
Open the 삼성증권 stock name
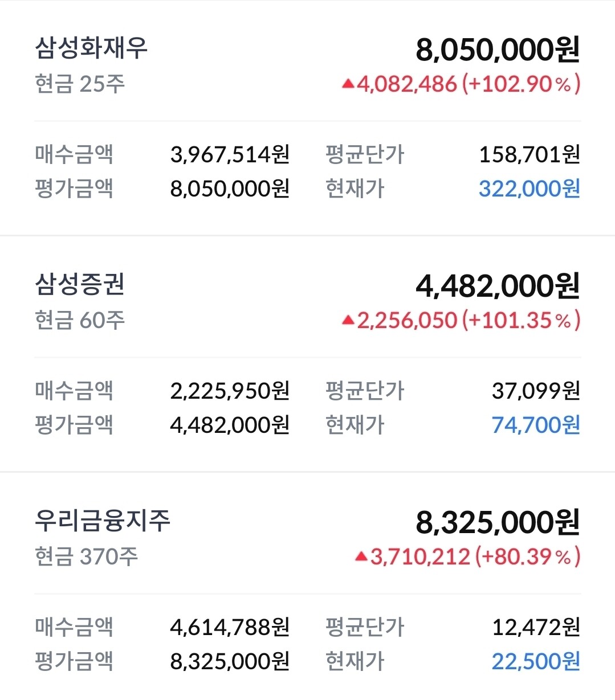(x=80, y=284)
